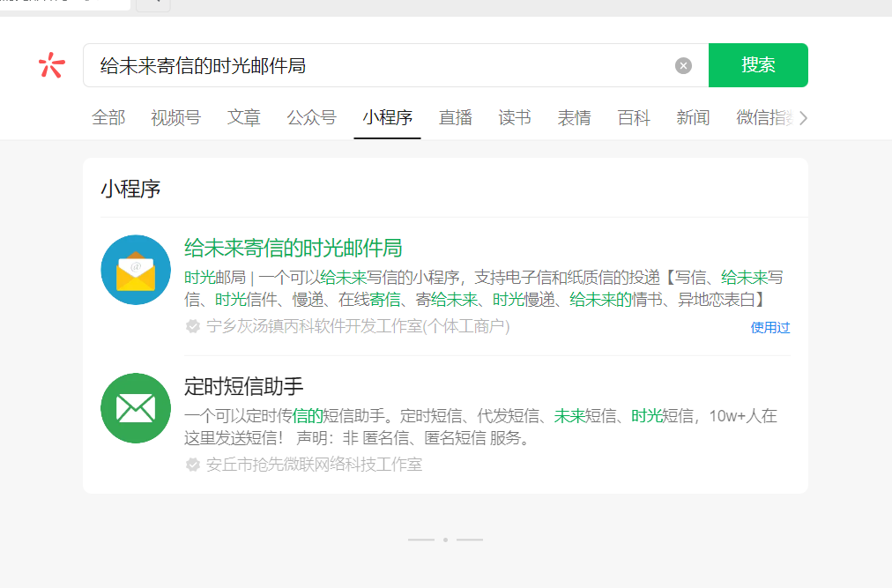Switch to the 微信指数 tab
The height and width of the screenshot is (588, 892).
coord(764,118)
